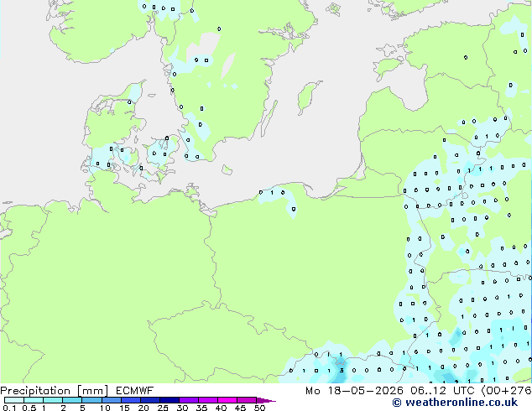The width and height of the screenshot is (532, 411).
Task: Click the above-50 mm legend arrow tip
Action: tap(266, 400)
